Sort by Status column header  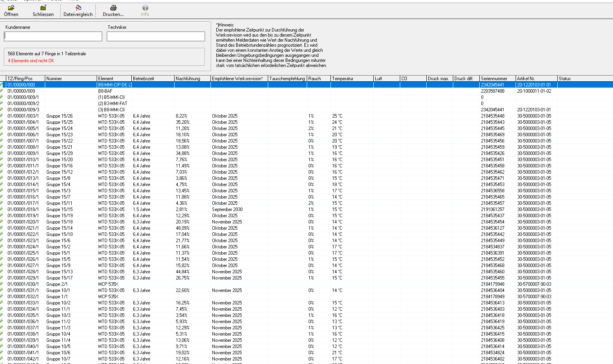(x=585, y=79)
